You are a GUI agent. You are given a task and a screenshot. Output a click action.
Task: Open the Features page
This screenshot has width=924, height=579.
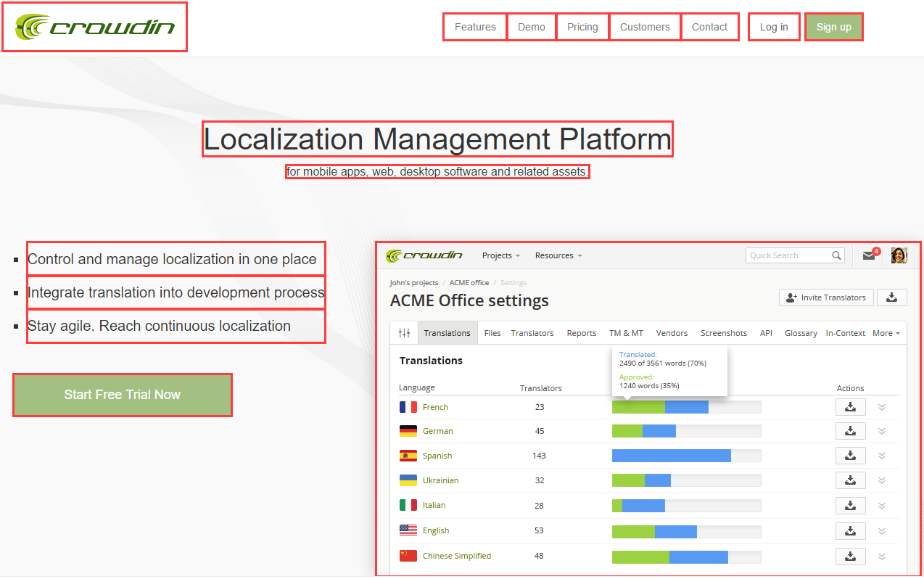pos(475,27)
